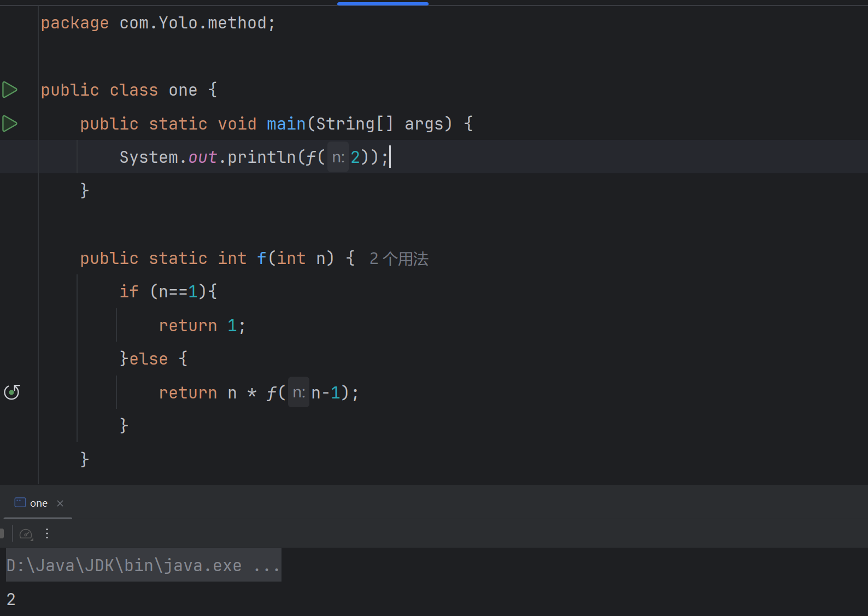The image size is (868, 616).
Task: Click the 'void' return type keyword
Action: (237, 124)
